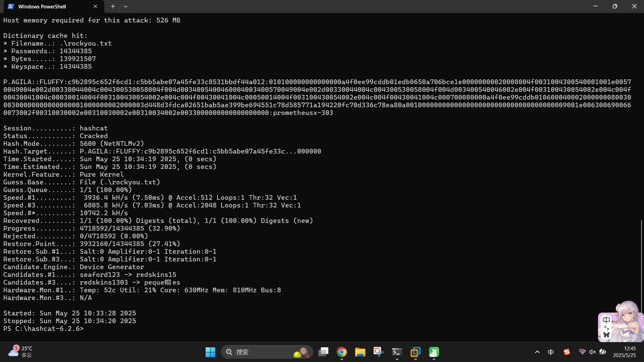Select the Windows PowerShell tab

pos(47,6)
